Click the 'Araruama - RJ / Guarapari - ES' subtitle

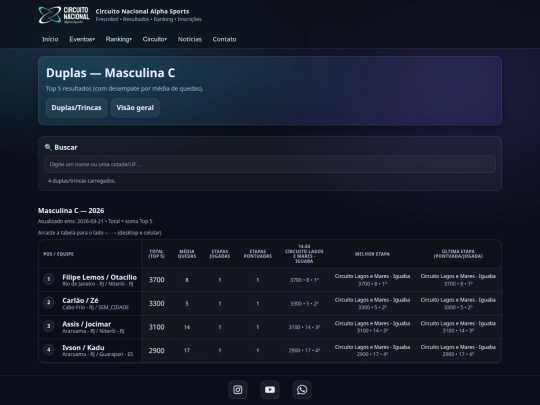97,354
